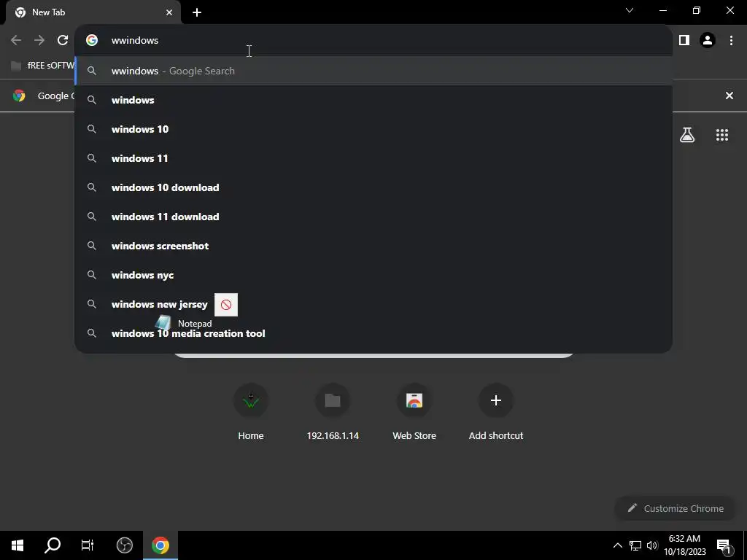Click the Add shortcut button

pos(496,413)
